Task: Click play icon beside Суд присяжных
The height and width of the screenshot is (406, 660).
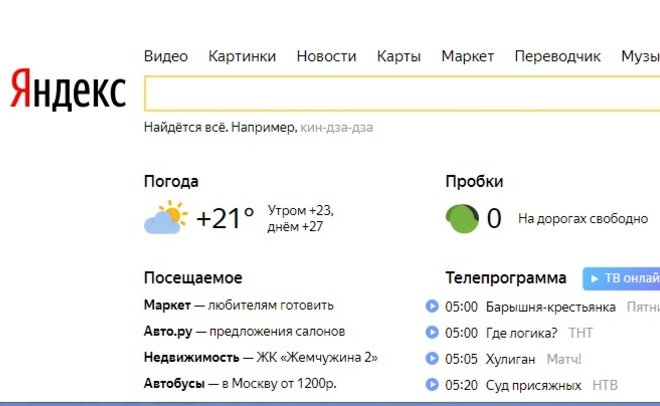Action: click(x=432, y=385)
